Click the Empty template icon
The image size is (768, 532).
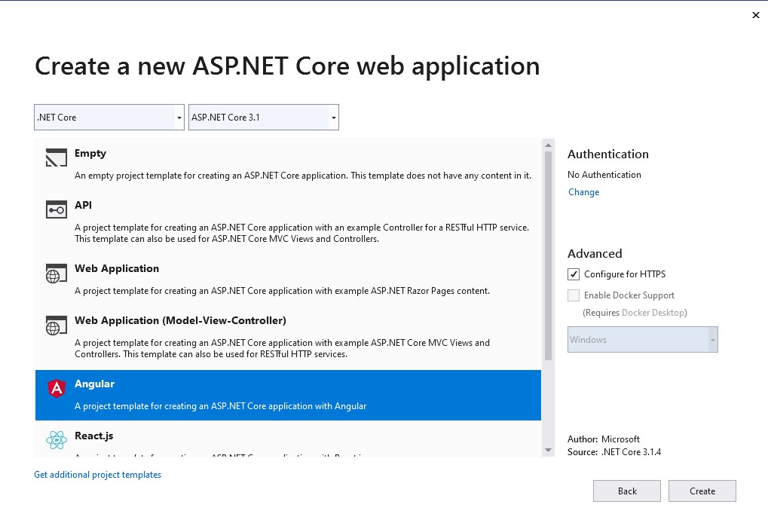pos(57,158)
